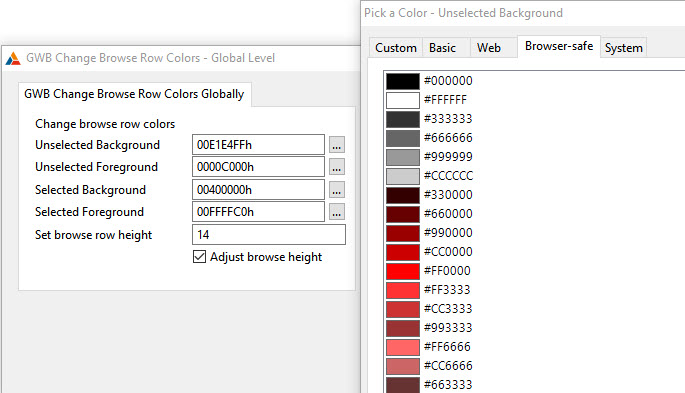Select the light gray #CCCCCC swatch
Image resolution: width=685 pixels, height=393 pixels.
(403, 176)
